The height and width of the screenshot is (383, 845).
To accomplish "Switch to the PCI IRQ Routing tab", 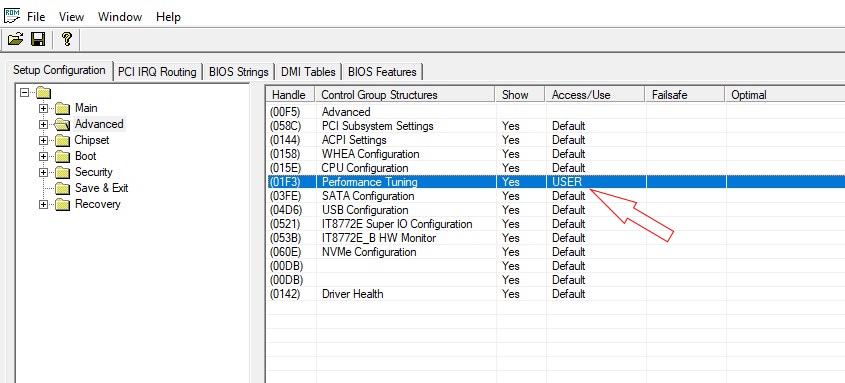I will 157,72.
